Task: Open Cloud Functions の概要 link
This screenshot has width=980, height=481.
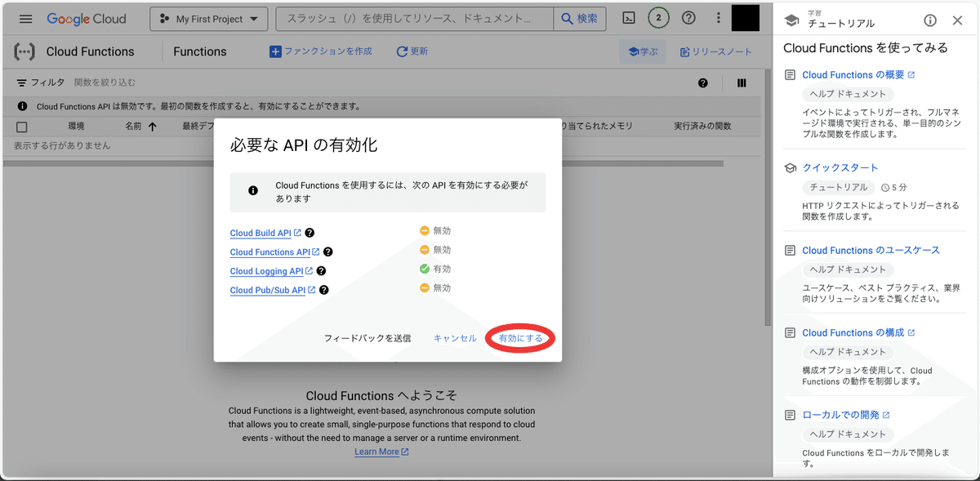Action: point(858,74)
